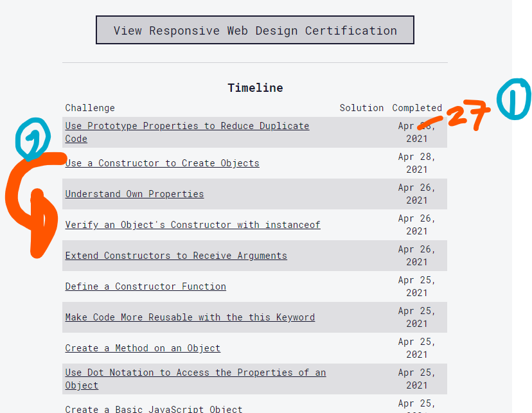Screen dimensions: 532x413
Task: Select the top Apr 26, 2021 date cell
Action: coord(416,194)
